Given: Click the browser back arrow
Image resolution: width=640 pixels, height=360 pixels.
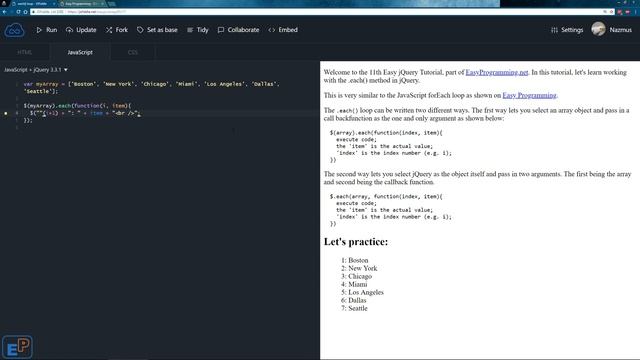Looking at the screenshot, I should [x=5, y=12].
